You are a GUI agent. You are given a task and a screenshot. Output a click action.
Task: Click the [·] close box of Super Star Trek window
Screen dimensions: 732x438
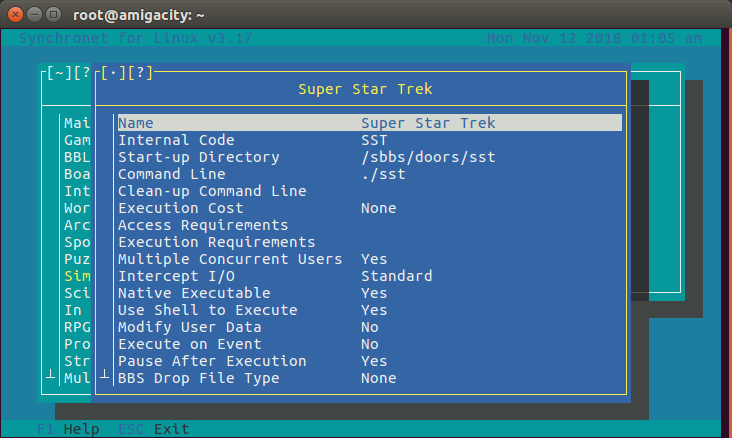(x=113, y=72)
